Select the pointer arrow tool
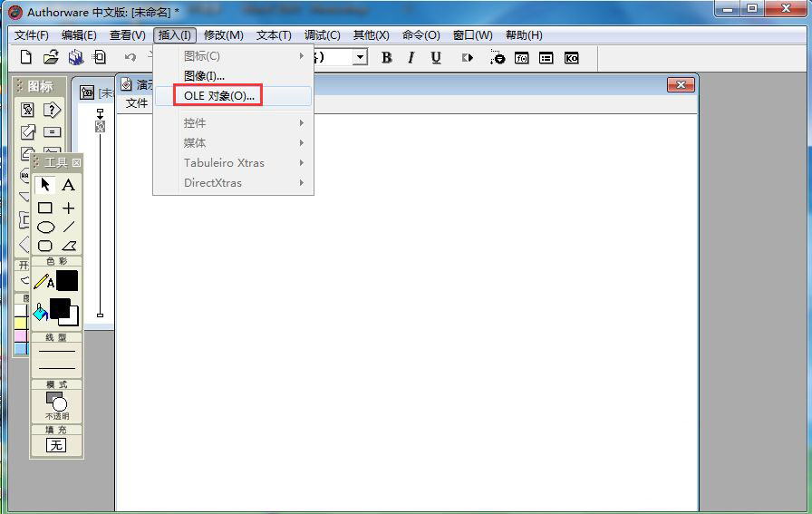812x514 pixels. coord(45,185)
